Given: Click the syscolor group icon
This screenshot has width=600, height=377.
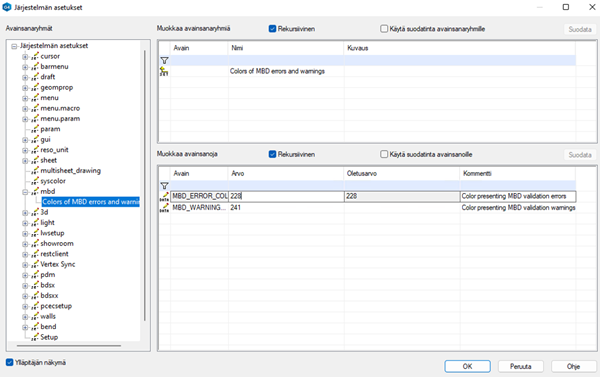Looking at the screenshot, I should point(35,181).
